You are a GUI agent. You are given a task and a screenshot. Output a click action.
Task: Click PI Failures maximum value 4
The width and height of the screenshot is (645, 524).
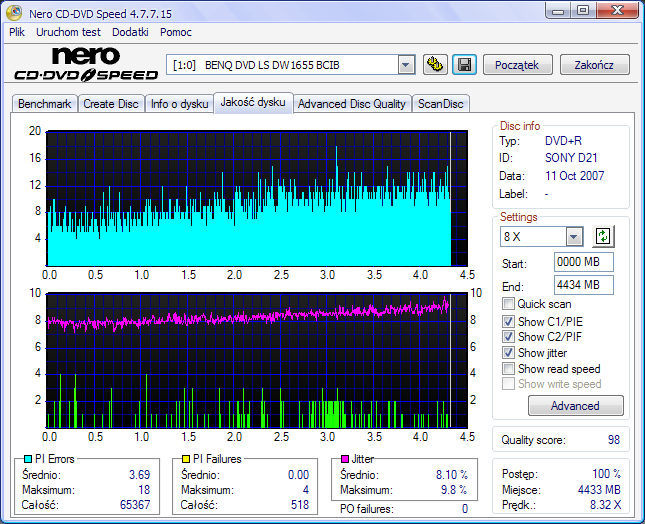[x=306, y=489]
